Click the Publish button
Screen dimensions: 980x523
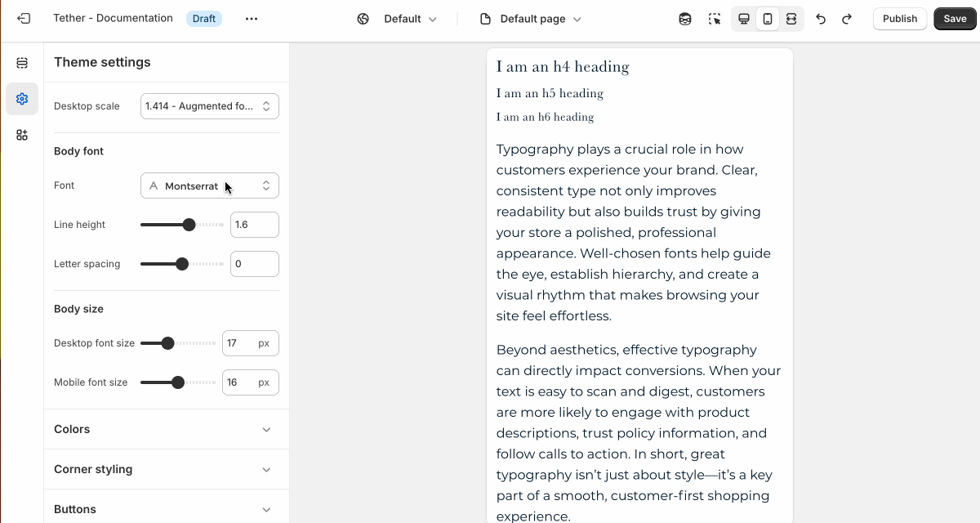(900, 19)
